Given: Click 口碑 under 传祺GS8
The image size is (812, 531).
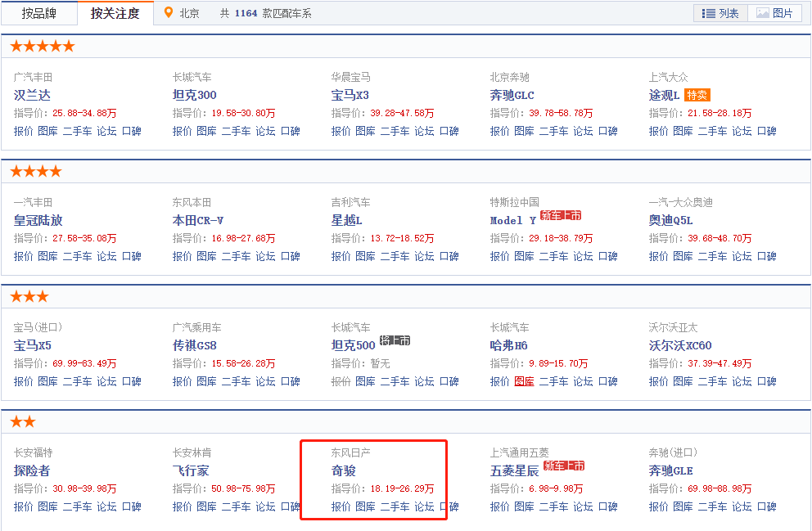Looking at the screenshot, I should [x=291, y=382].
